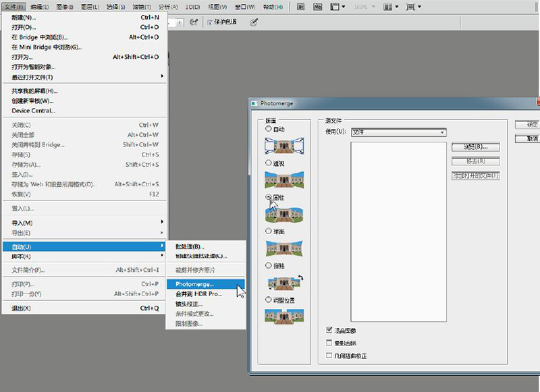540x392 pixels.
Task: Enable the 晕影去除 checkbox
Action: point(329,343)
